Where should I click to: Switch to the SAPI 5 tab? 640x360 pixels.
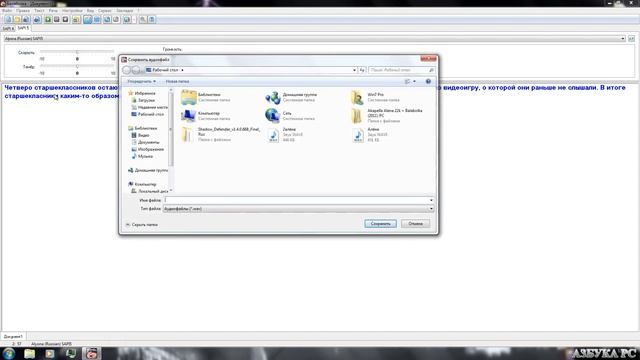[23, 28]
